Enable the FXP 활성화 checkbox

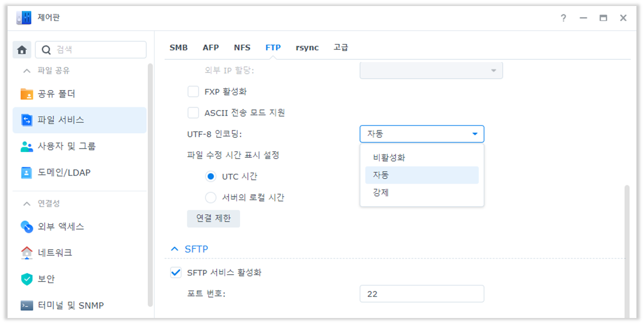click(194, 91)
